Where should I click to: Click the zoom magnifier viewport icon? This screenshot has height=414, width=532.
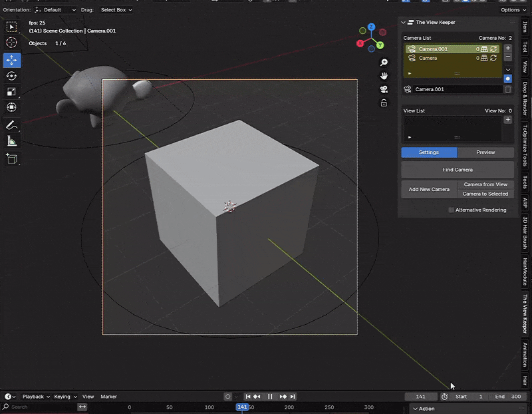(x=384, y=63)
